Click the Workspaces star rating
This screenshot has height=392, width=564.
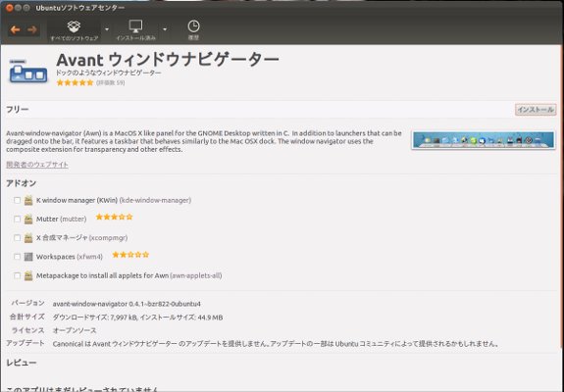[130, 255]
